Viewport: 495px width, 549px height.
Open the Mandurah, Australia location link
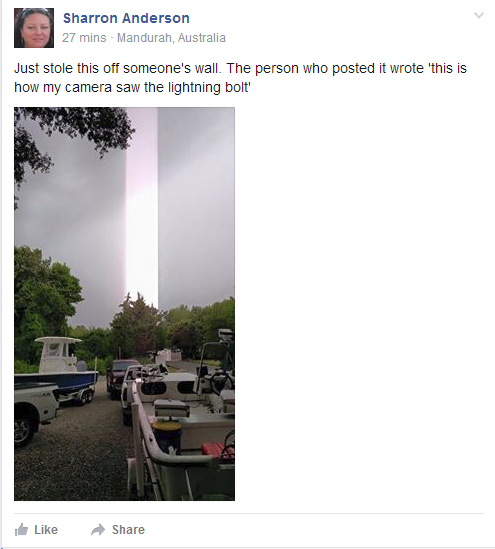(x=171, y=37)
